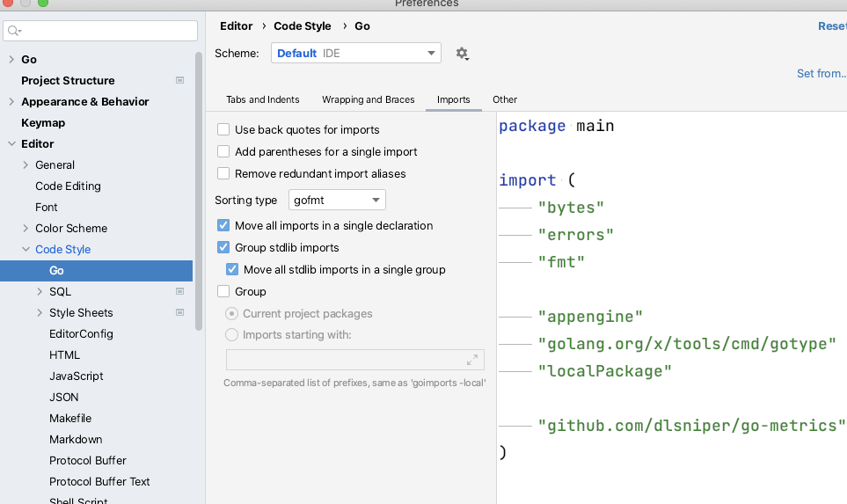Enable Use back quotes for imports
This screenshot has height=504, width=847.
pos(223,129)
